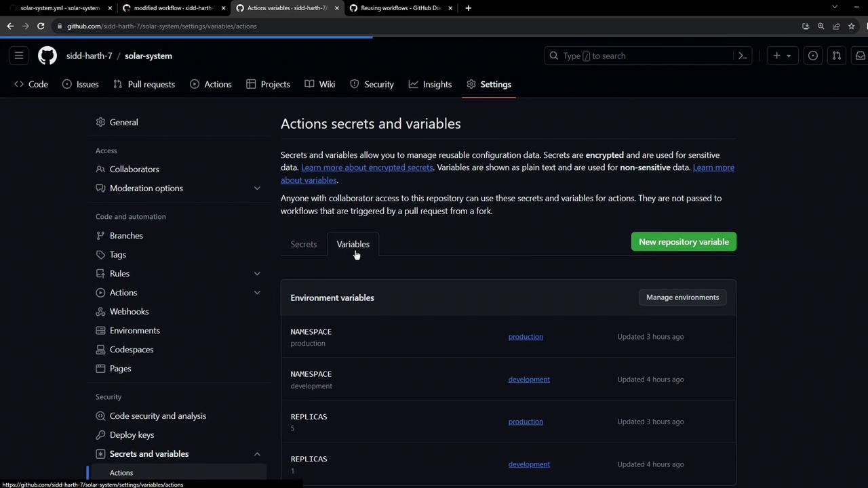The height and width of the screenshot is (488, 868).
Task: Open the Security repository tab
Action: pyautogui.click(x=372, y=84)
